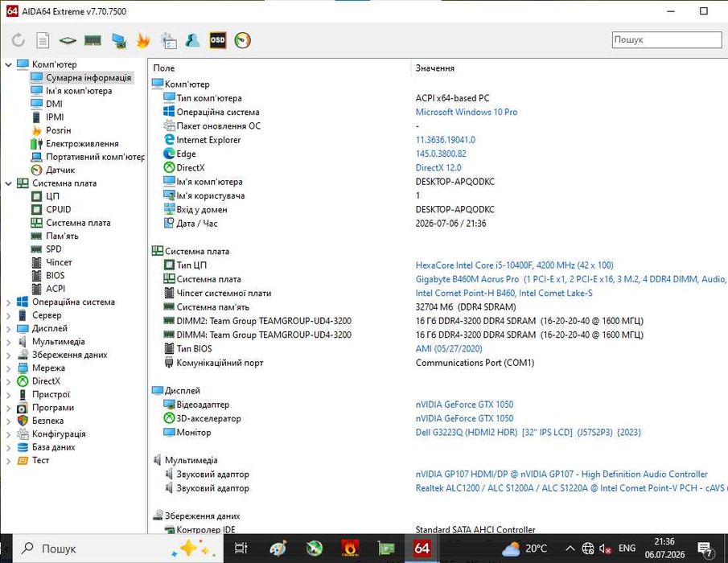
Task: Open the SensorPanel gauge toolbar icon
Action: (242, 40)
